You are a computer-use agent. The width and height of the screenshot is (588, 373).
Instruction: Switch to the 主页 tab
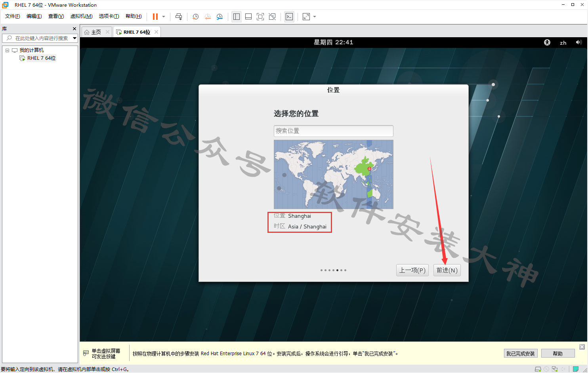coord(96,32)
